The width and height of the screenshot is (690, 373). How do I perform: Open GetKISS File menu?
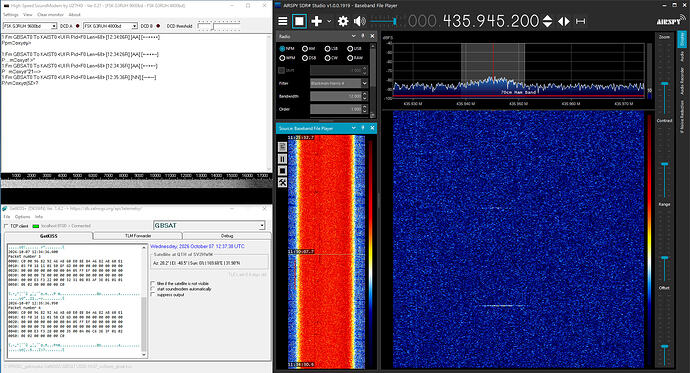tap(7, 217)
